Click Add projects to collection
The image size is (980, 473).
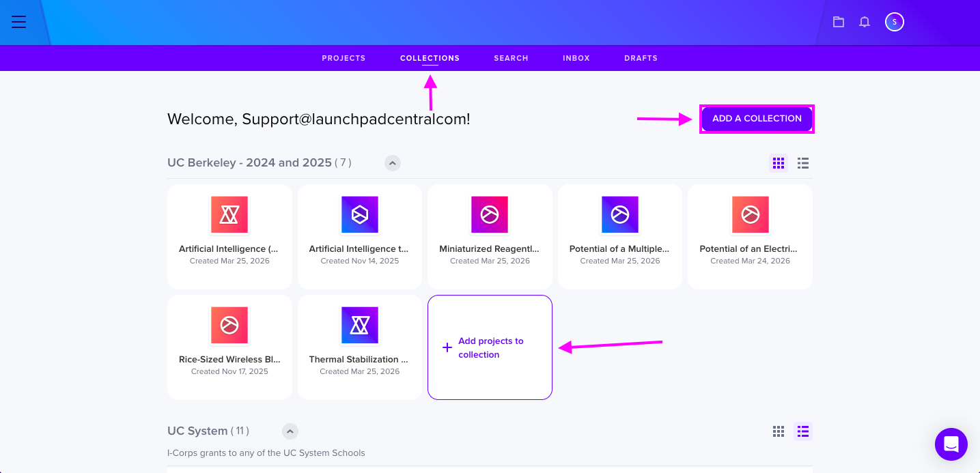coord(490,347)
